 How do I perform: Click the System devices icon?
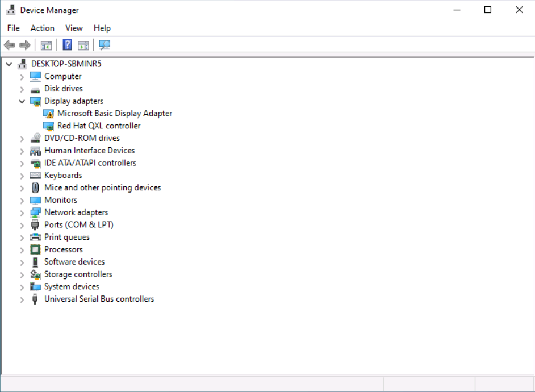(x=35, y=286)
